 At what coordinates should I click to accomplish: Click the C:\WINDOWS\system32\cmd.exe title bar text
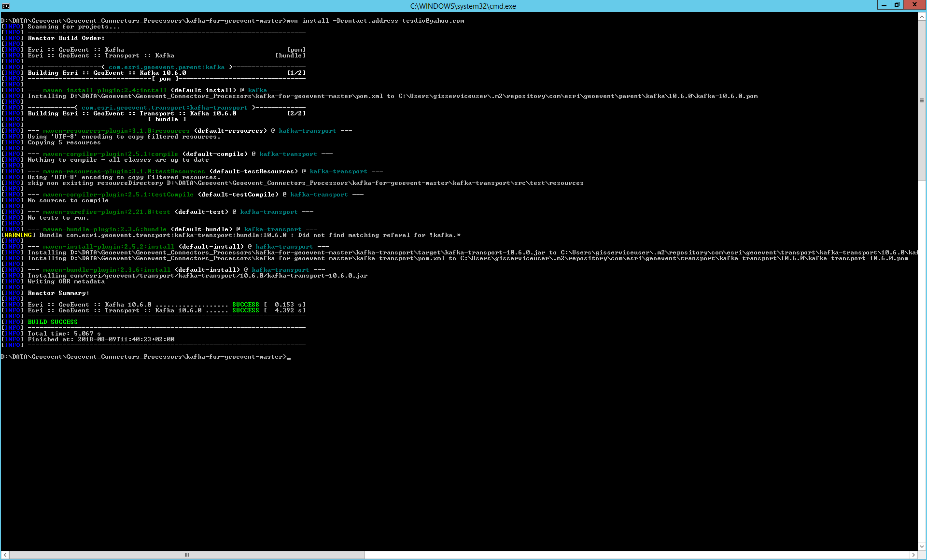pos(463,6)
